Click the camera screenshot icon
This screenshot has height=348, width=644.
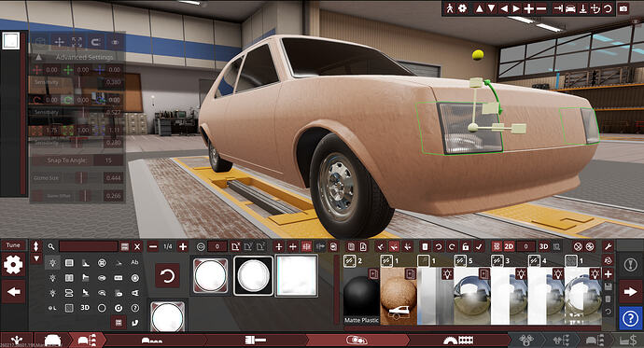[x=623, y=8]
